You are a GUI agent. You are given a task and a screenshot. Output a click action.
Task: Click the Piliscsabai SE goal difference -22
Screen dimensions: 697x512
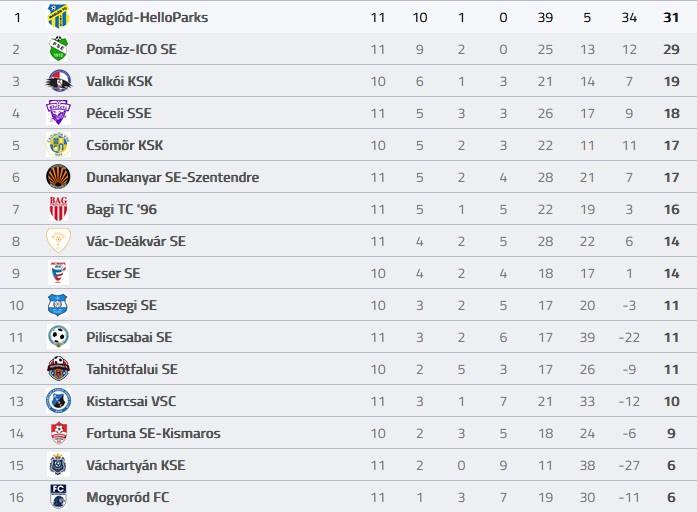(629, 337)
